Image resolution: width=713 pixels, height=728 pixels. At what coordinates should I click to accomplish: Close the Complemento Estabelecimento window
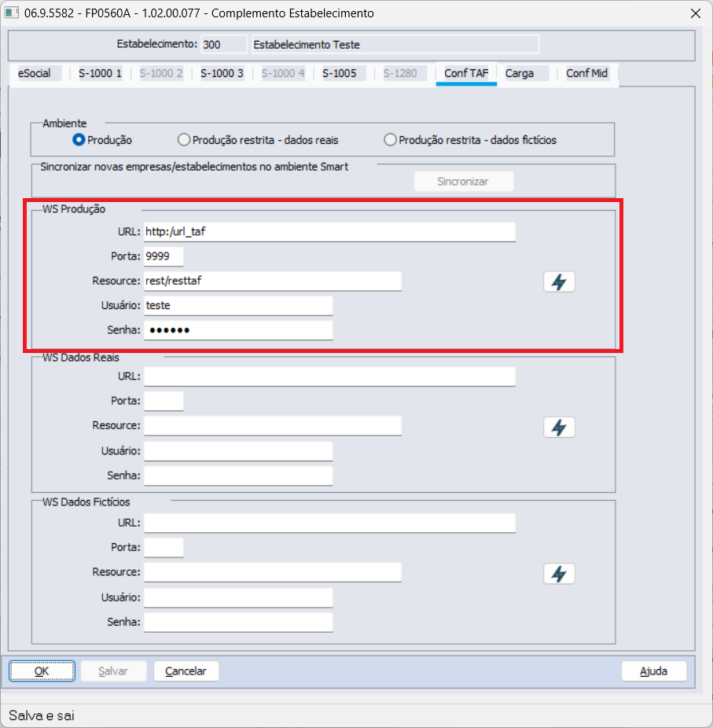[x=696, y=13]
